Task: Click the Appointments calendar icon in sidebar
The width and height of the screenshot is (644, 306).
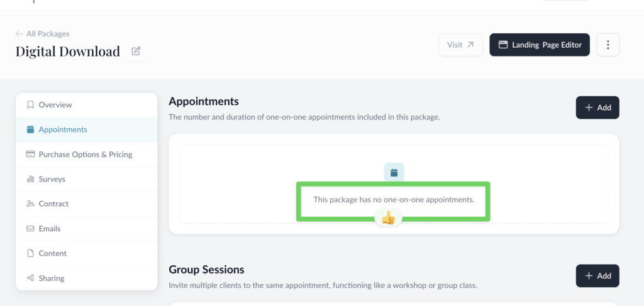Action: (x=30, y=129)
